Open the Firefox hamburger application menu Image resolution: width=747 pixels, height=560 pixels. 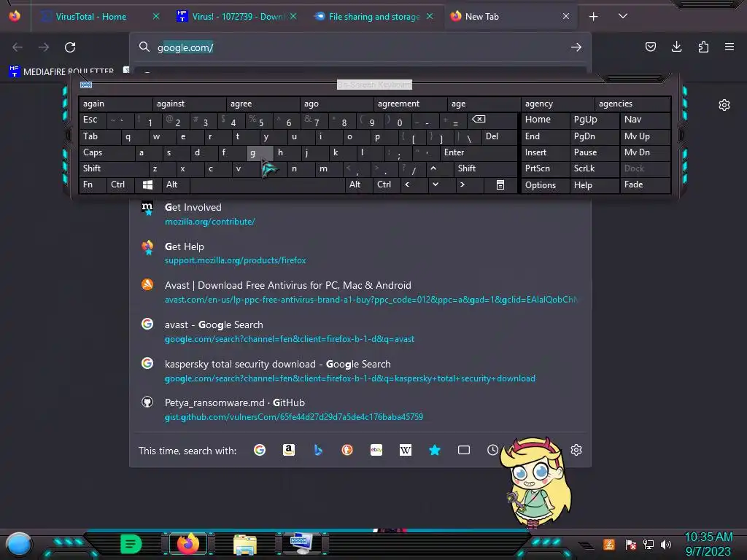(x=729, y=47)
